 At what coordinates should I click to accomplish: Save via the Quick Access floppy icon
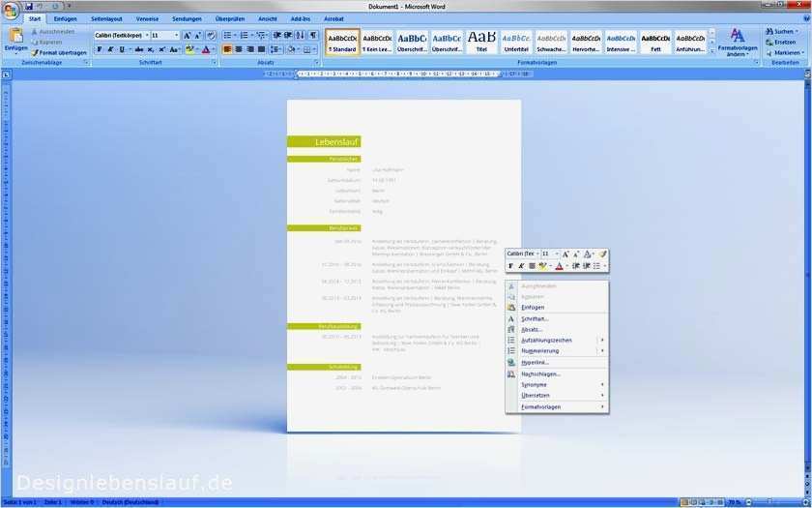pos(29,7)
